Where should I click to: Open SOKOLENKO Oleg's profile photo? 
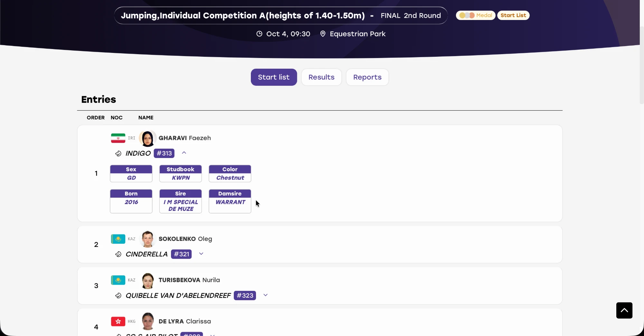(148, 239)
